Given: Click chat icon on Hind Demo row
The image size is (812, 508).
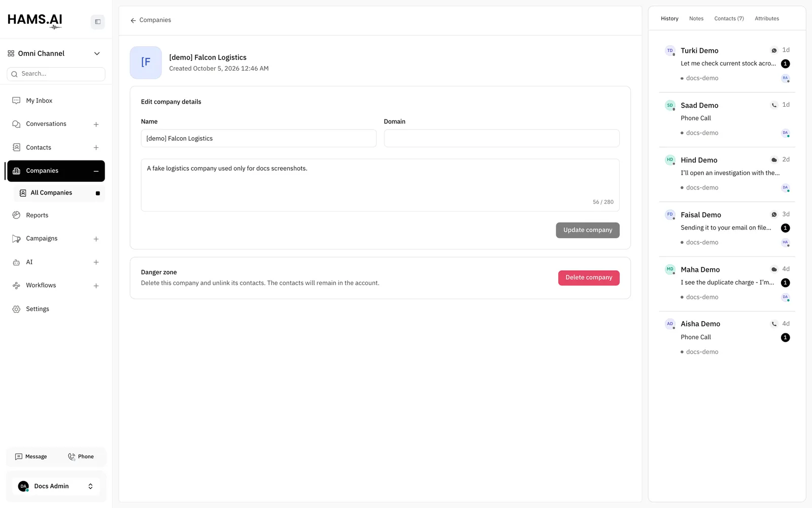Looking at the screenshot, I should pos(774,160).
